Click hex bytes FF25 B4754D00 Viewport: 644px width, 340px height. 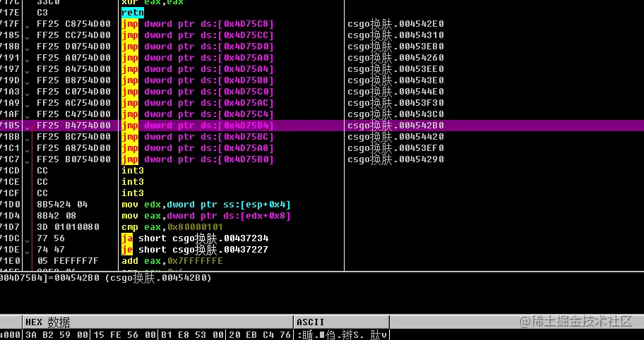[73, 126]
